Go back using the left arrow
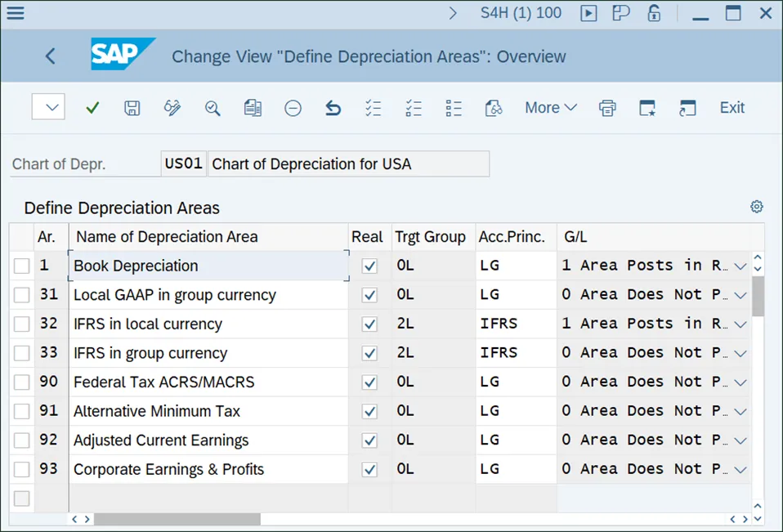This screenshot has height=532, width=783. [x=51, y=56]
